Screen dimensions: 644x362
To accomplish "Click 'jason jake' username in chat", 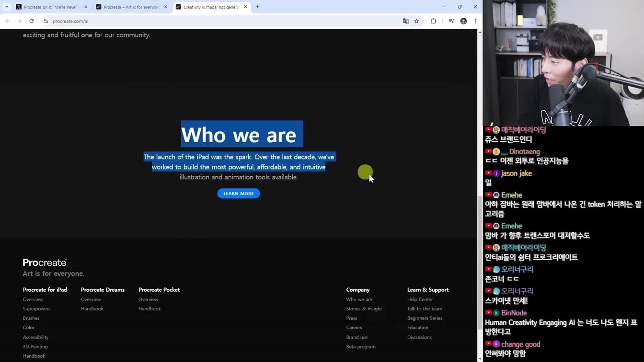I will tap(517, 173).
